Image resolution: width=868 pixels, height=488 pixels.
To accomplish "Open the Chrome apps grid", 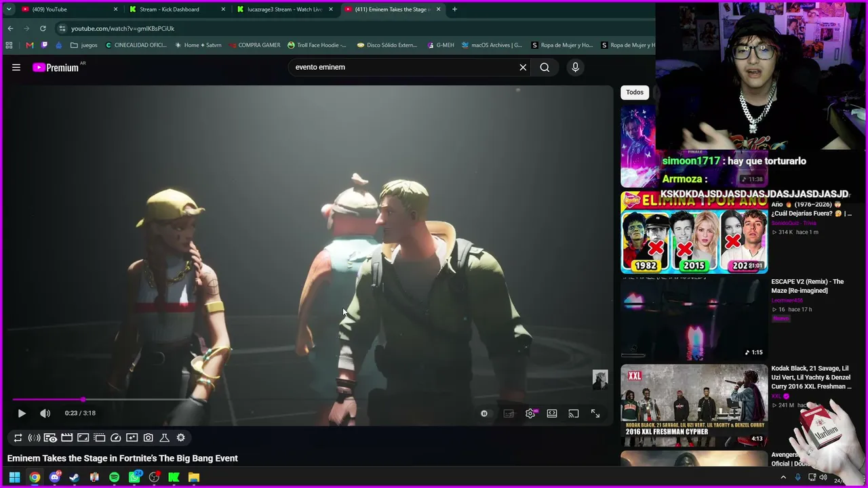I will pyautogui.click(x=9, y=45).
